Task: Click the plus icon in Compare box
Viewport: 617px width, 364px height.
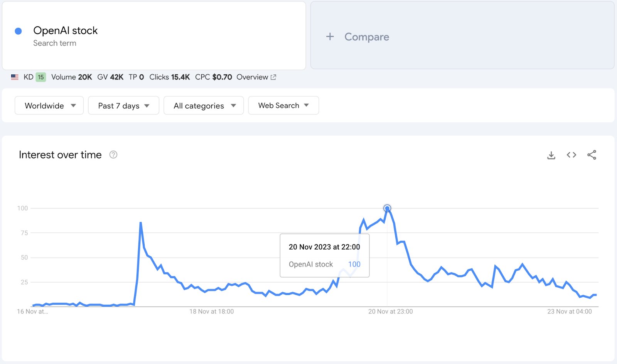Action: click(x=330, y=37)
